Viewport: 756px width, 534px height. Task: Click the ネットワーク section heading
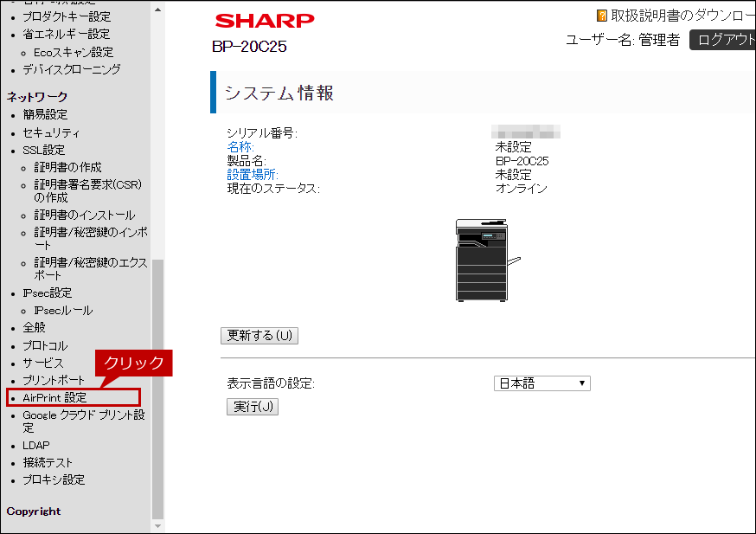(37, 97)
